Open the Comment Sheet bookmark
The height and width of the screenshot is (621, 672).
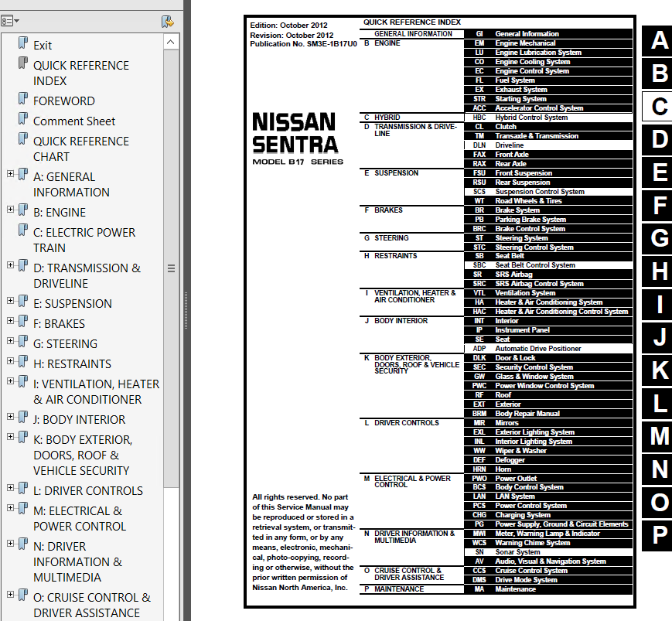pos(74,121)
